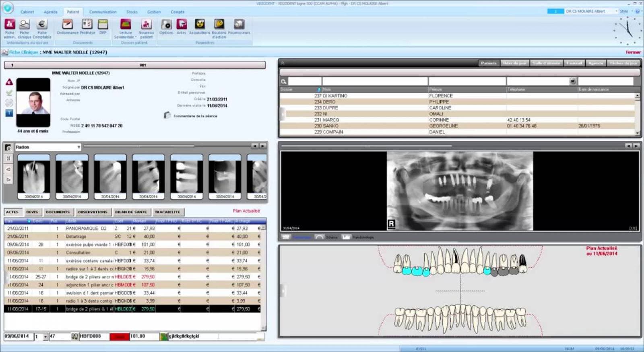644x352 pixels.
Task: Create a new Ordonnance document
Action: coord(67,25)
